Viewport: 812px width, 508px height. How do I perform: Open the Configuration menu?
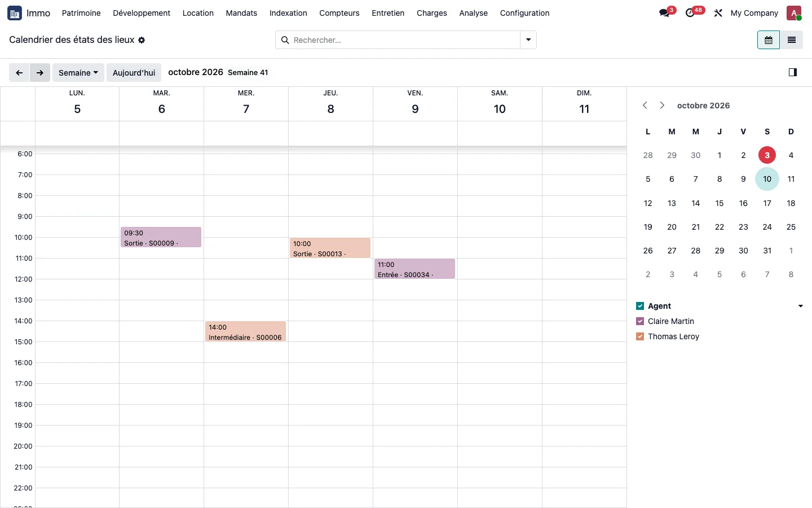(524, 13)
